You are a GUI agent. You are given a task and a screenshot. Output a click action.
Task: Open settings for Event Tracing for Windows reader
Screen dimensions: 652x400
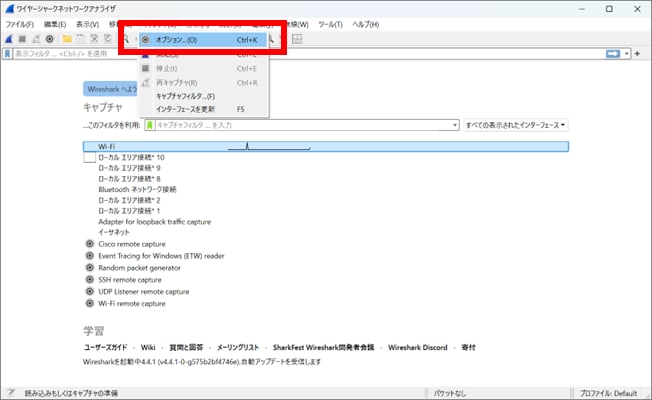(x=89, y=255)
